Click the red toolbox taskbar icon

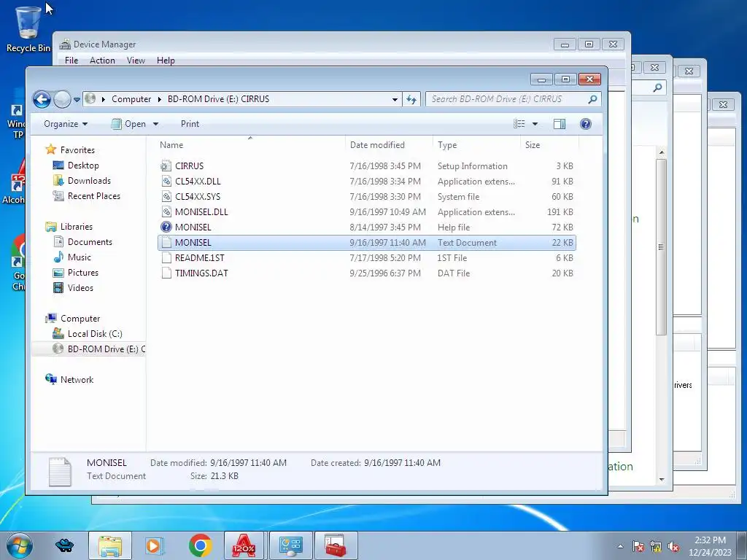(x=336, y=545)
